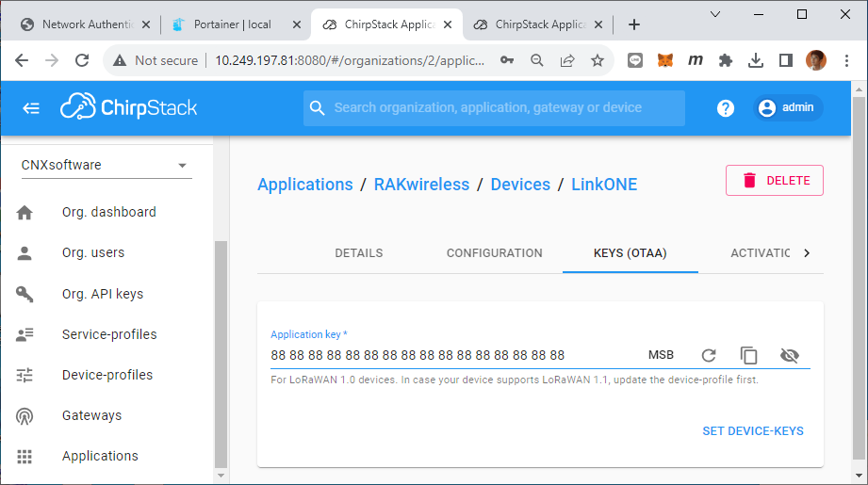Bookmark this page with the star icon
The height and width of the screenshot is (485, 868).
coord(598,60)
